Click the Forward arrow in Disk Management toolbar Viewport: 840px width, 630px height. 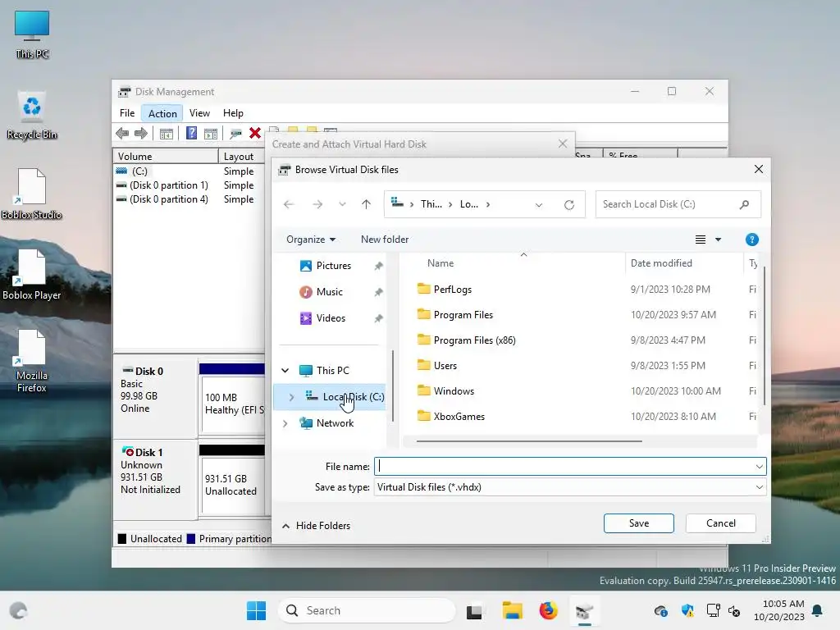coord(141,134)
